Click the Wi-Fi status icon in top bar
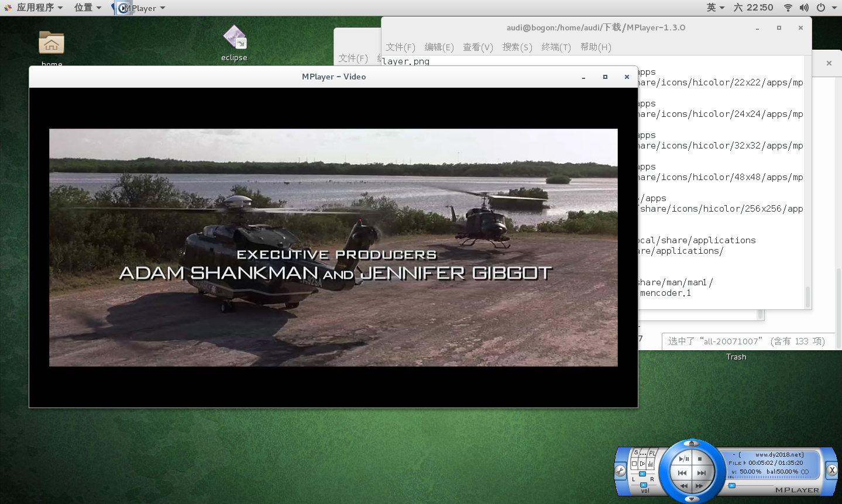The image size is (842, 504). [x=788, y=8]
